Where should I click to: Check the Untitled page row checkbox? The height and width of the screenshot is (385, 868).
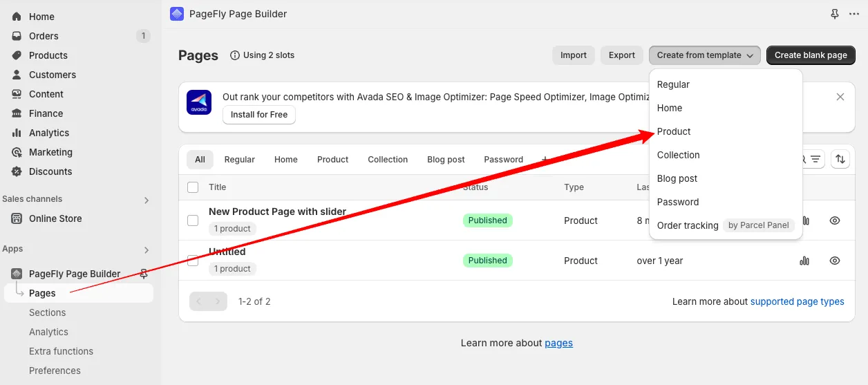[193, 261]
